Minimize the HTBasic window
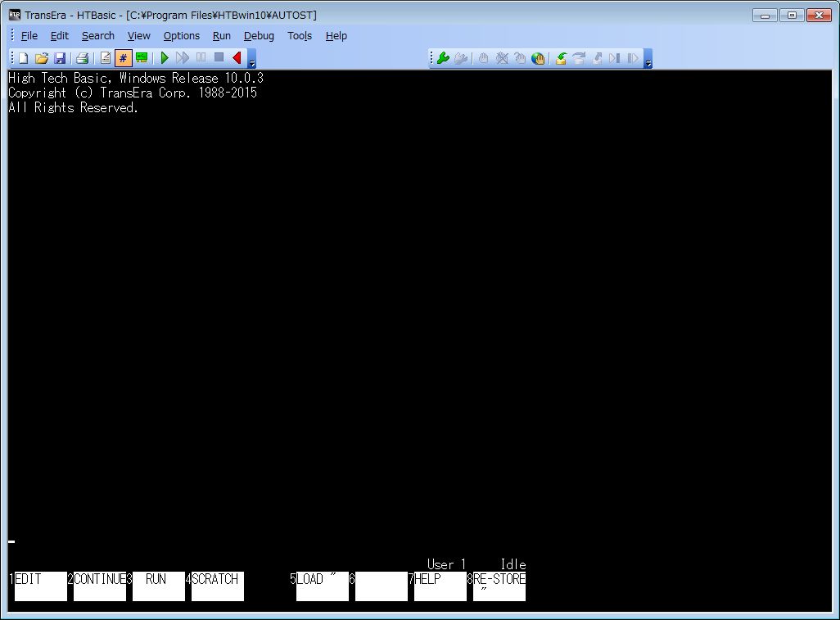Viewport: 840px width, 620px height. (x=765, y=16)
